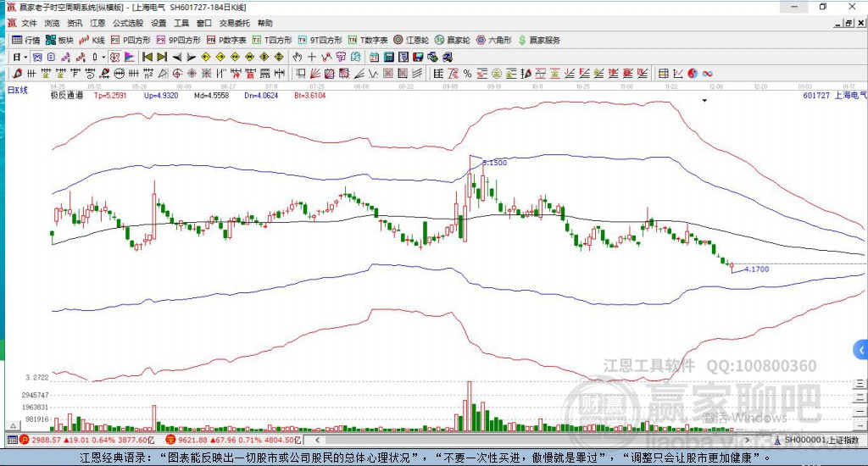The height and width of the screenshot is (466, 868).
Task: Click the colored gradient triangle icon
Action: [130, 57]
